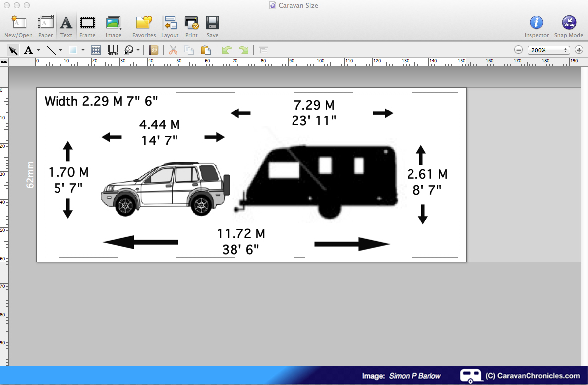The width and height of the screenshot is (588, 385).
Task: Click the Paste clipboard icon
Action: click(206, 50)
